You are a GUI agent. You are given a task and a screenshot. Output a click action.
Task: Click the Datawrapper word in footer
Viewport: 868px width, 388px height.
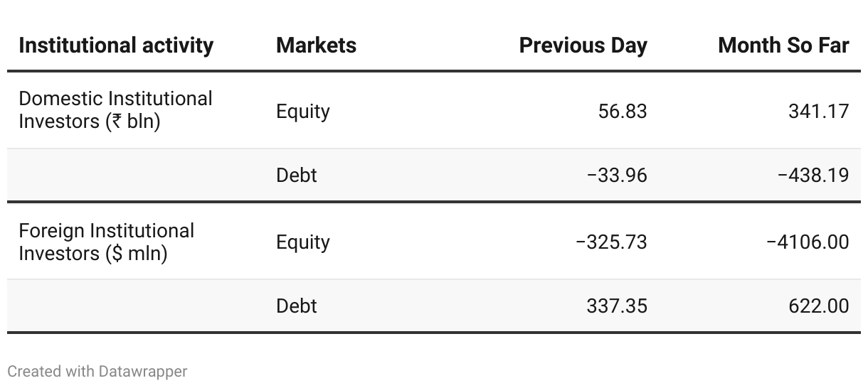point(143,371)
